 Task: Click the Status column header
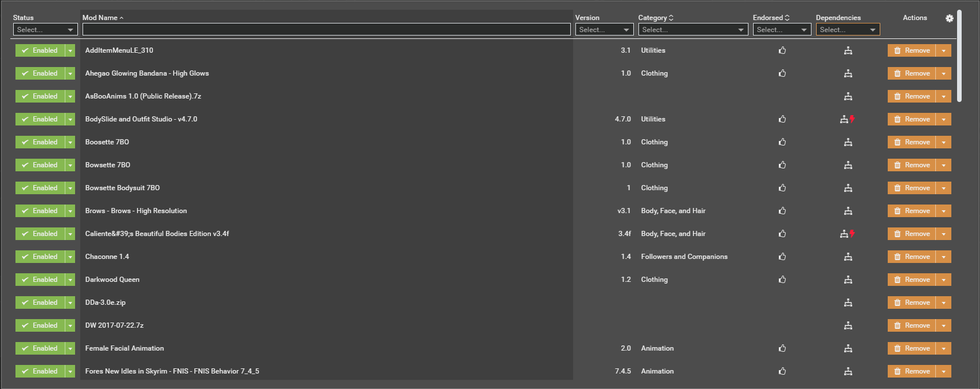[x=23, y=18]
